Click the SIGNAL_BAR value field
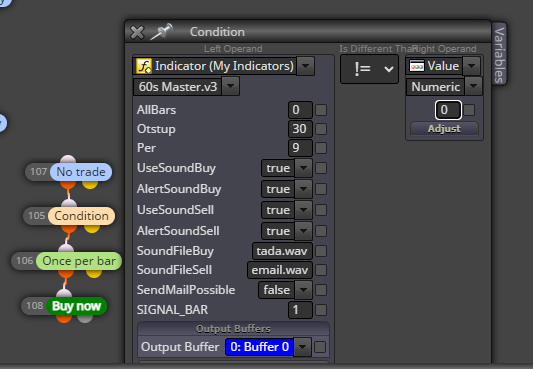 click(x=300, y=310)
